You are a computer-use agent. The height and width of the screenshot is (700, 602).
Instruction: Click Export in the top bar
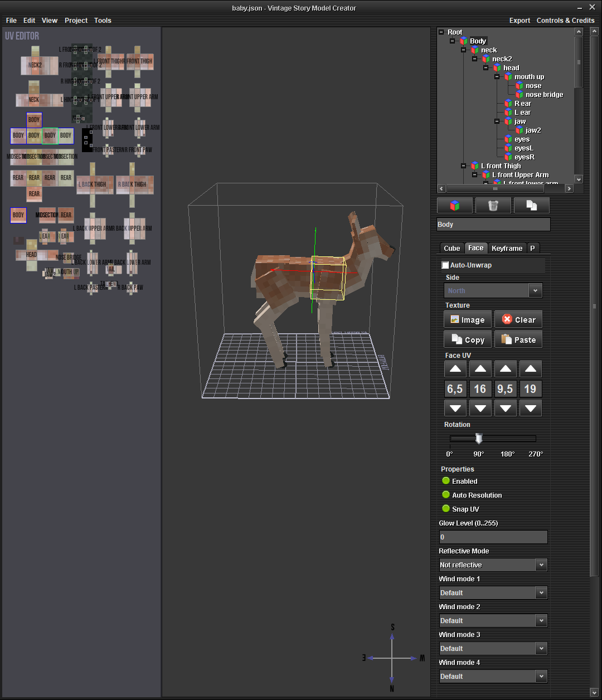click(520, 21)
